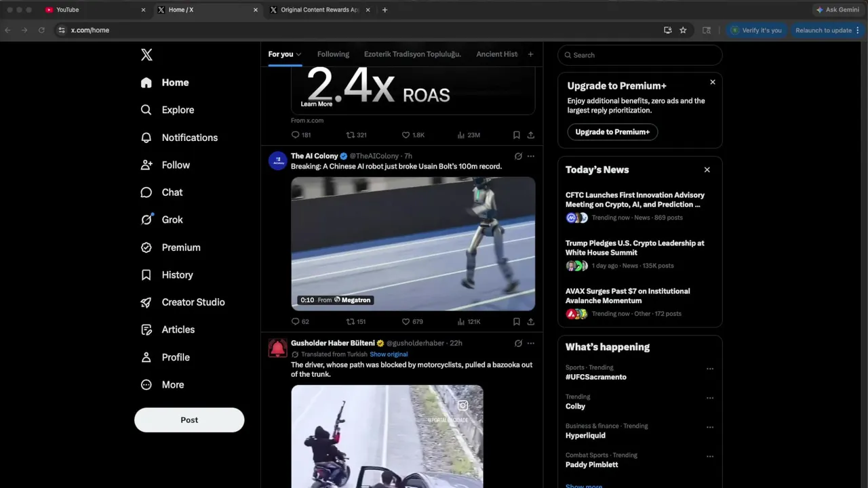Open options for #UFCSacramento trend
868x488 pixels.
coord(710,369)
